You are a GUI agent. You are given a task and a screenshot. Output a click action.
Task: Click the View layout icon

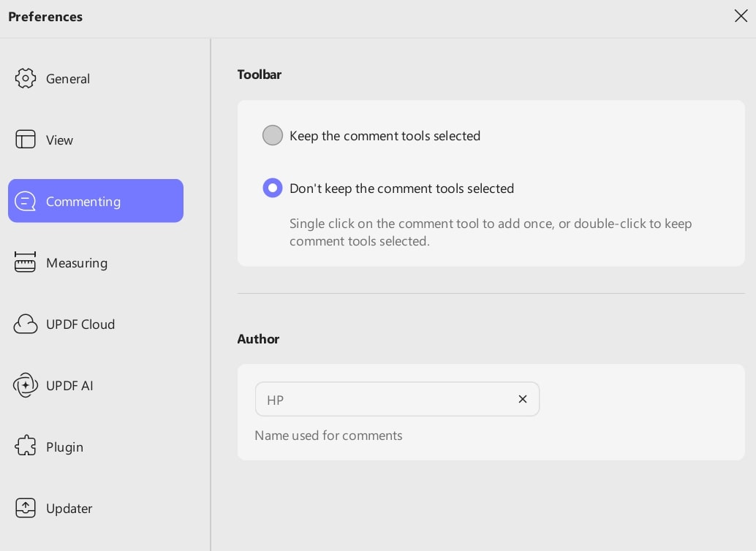tap(26, 140)
